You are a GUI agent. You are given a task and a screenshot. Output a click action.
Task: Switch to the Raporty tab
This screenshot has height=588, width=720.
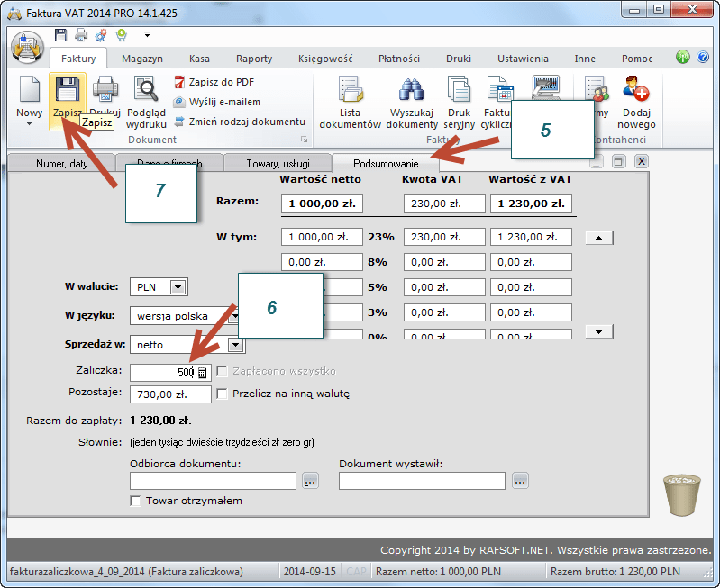coord(254,59)
